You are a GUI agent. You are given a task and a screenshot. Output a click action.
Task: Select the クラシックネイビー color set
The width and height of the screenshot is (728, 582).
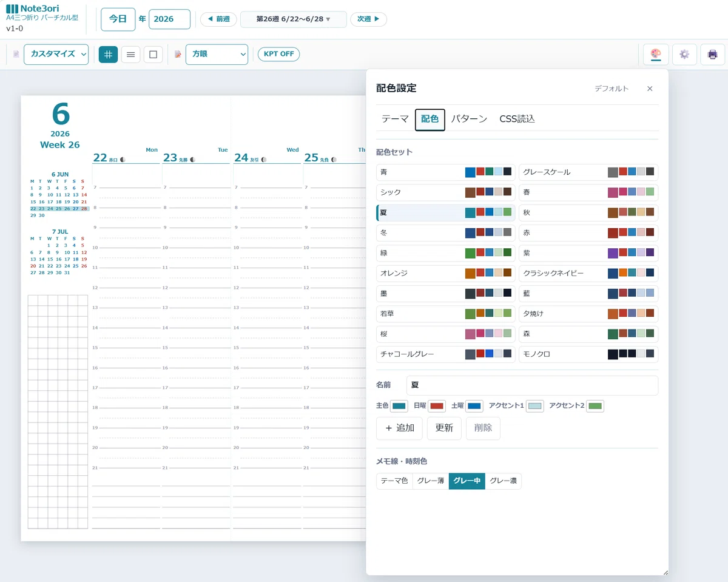click(588, 273)
